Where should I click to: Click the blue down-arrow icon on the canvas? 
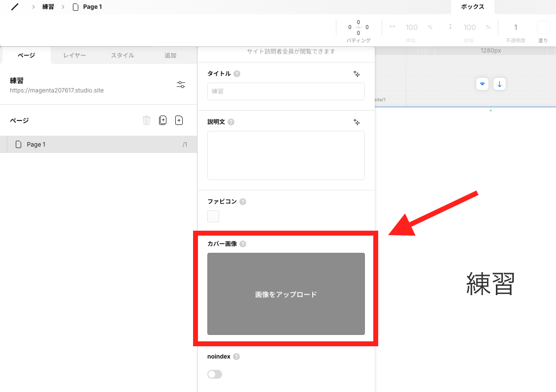pyautogui.click(x=499, y=84)
